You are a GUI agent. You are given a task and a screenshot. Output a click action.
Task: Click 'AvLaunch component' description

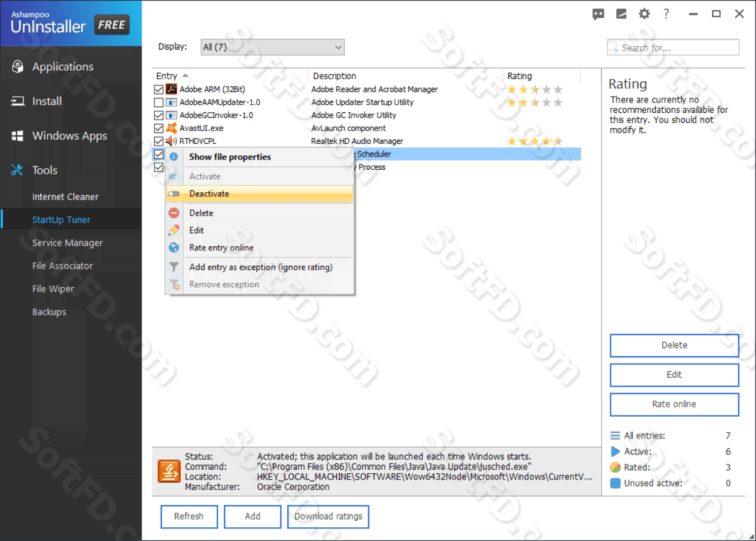click(348, 128)
